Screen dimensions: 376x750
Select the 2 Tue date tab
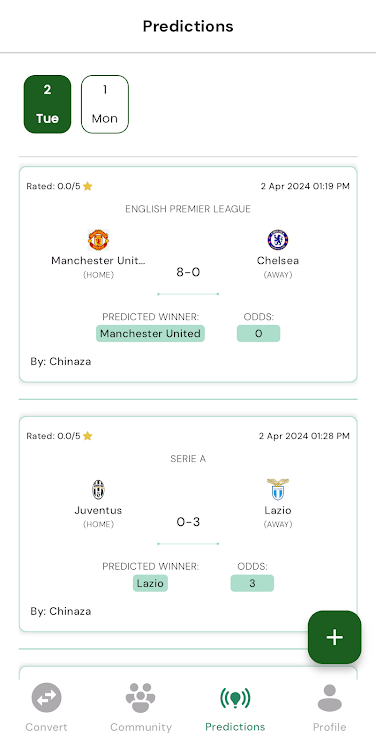(x=47, y=104)
